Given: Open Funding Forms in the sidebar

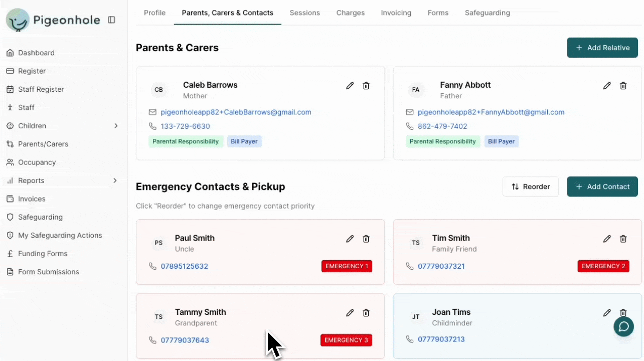Looking at the screenshot, I should pyautogui.click(x=43, y=254).
